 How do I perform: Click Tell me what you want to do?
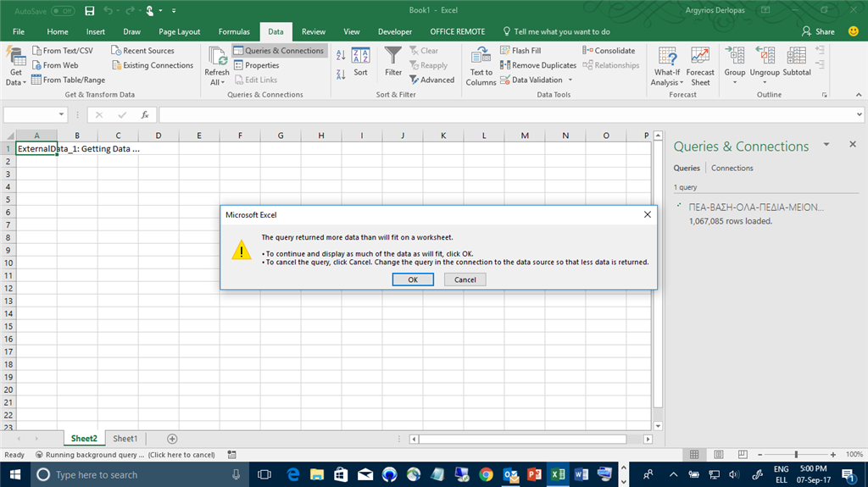(x=556, y=31)
